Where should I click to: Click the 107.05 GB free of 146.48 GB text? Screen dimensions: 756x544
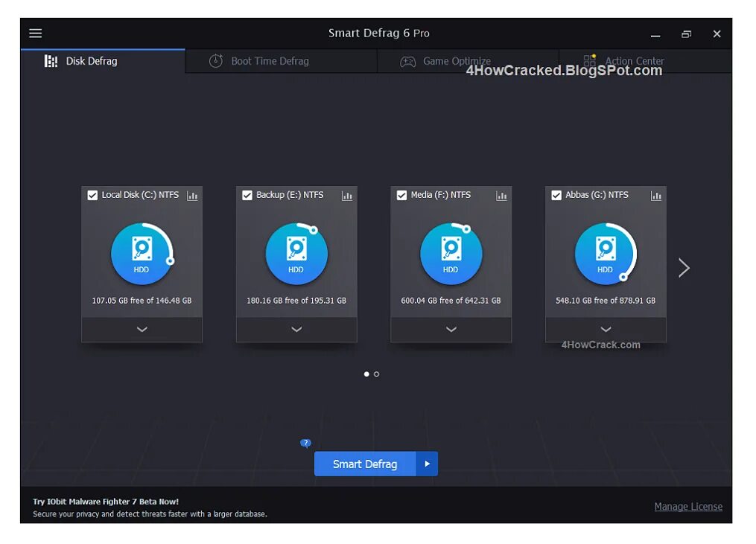(142, 301)
